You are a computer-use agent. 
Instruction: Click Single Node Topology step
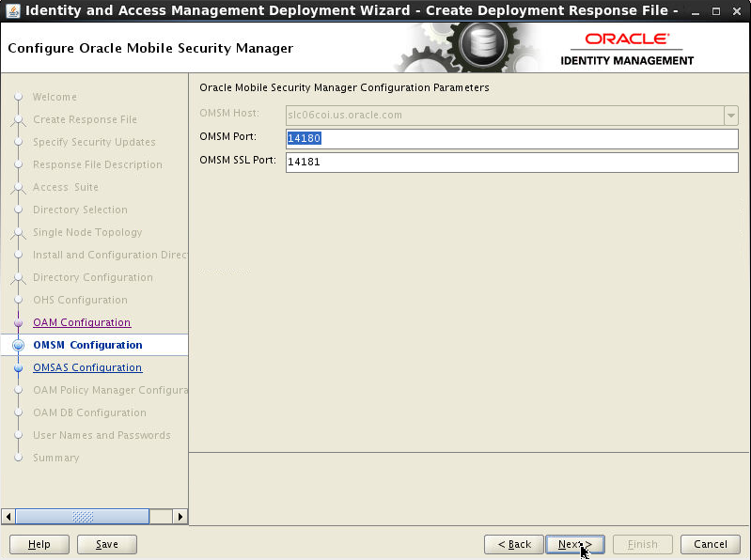87,232
